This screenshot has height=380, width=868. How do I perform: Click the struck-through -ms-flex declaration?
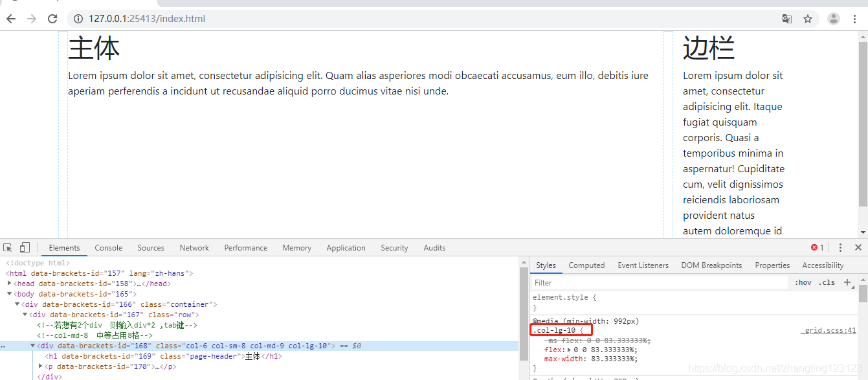(597, 341)
